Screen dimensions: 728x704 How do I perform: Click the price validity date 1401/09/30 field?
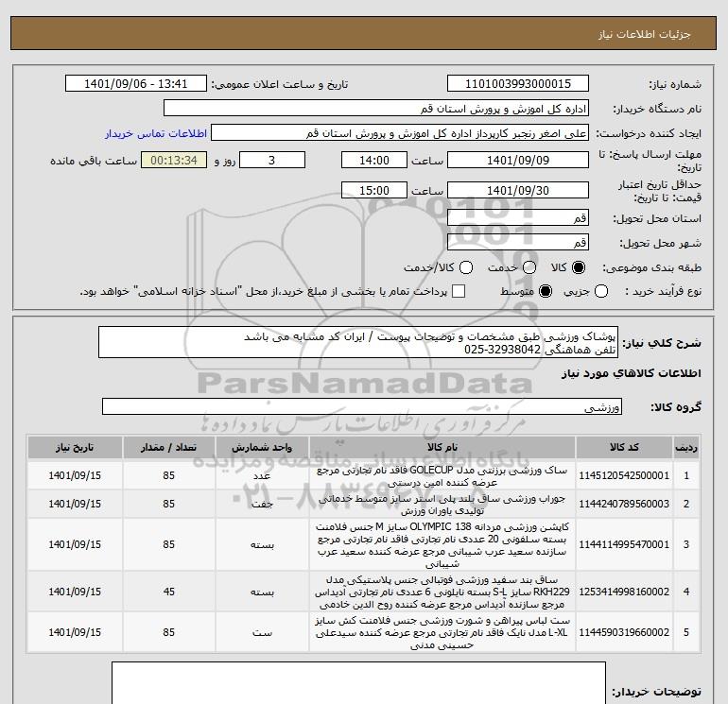pyautogui.click(x=518, y=190)
